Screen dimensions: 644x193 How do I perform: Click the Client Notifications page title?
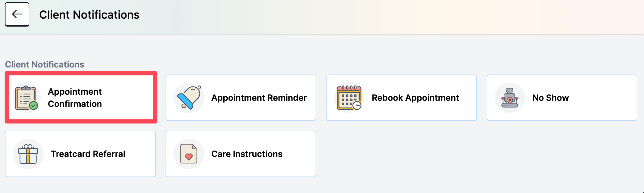click(x=89, y=15)
